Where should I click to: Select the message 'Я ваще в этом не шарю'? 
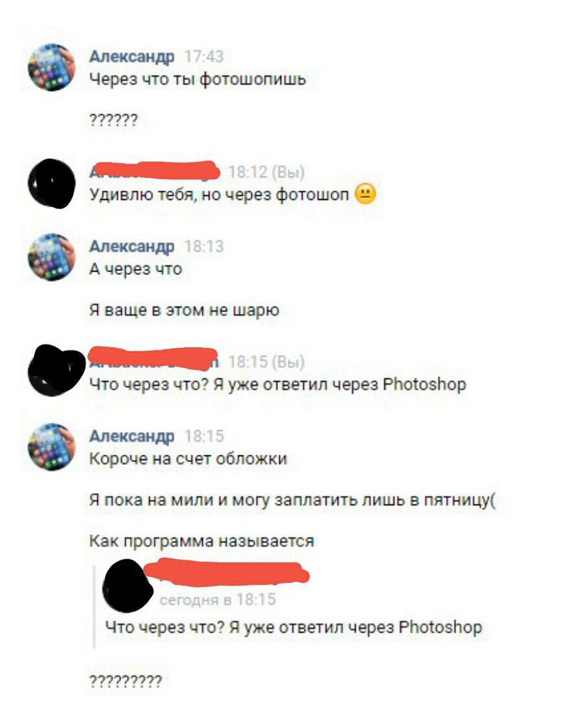tap(184, 310)
